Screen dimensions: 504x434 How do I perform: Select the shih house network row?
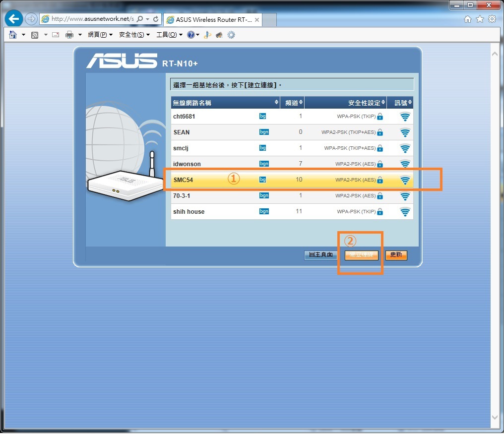292,211
